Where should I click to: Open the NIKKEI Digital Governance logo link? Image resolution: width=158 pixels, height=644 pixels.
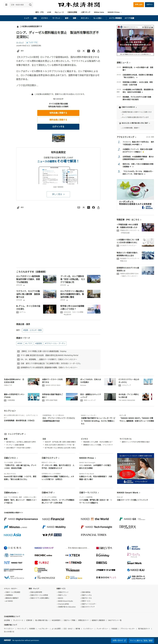point(21,519)
